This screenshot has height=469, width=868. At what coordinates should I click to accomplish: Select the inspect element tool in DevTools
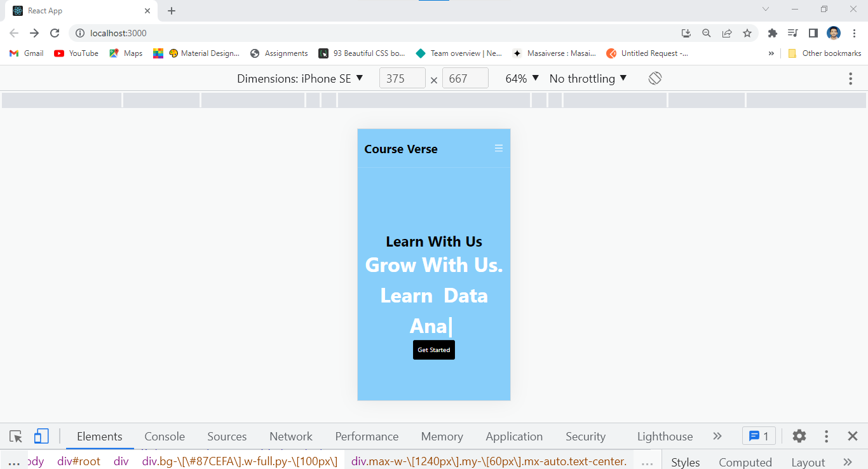tap(15, 436)
